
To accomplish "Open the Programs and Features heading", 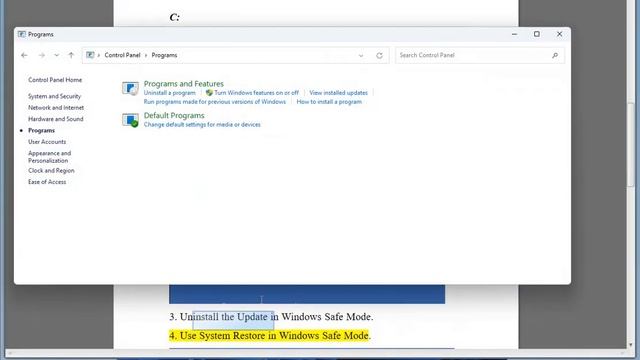I will pyautogui.click(x=184, y=84).
